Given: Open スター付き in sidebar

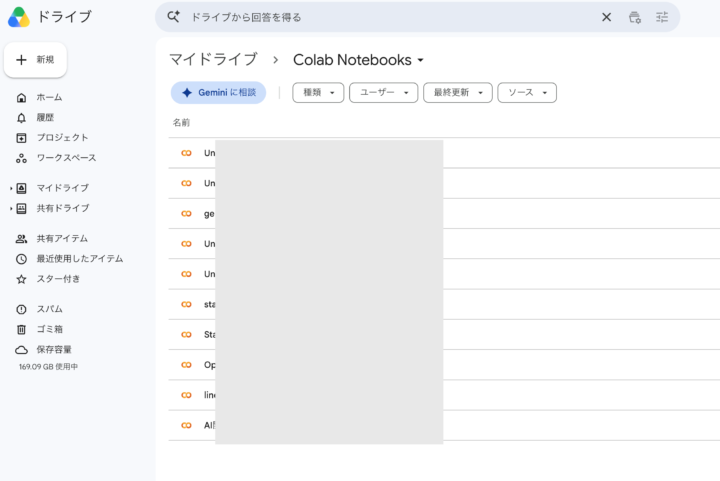Looking at the screenshot, I should (x=58, y=279).
